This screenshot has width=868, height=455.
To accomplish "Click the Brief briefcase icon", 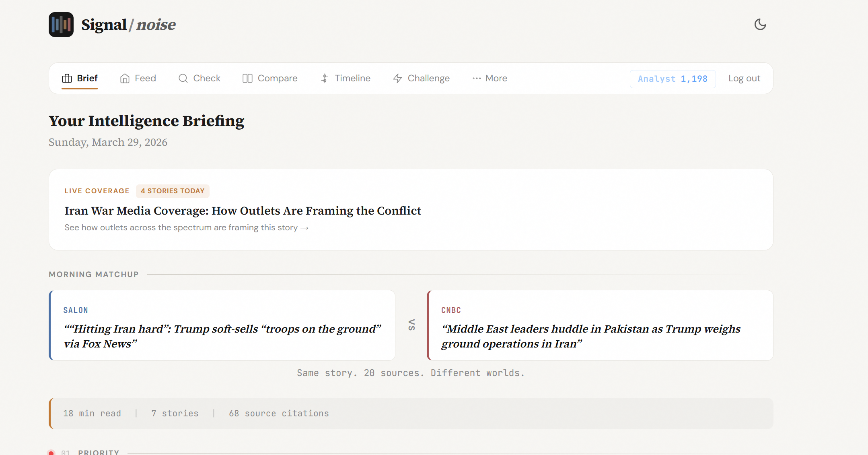I will pyautogui.click(x=67, y=79).
